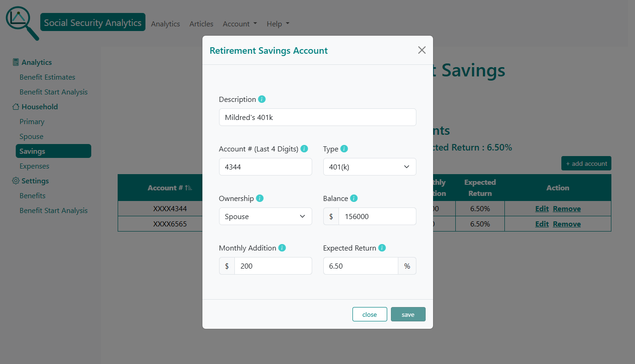Open the Description info tooltip icon
The height and width of the screenshot is (364, 635).
pyautogui.click(x=262, y=99)
